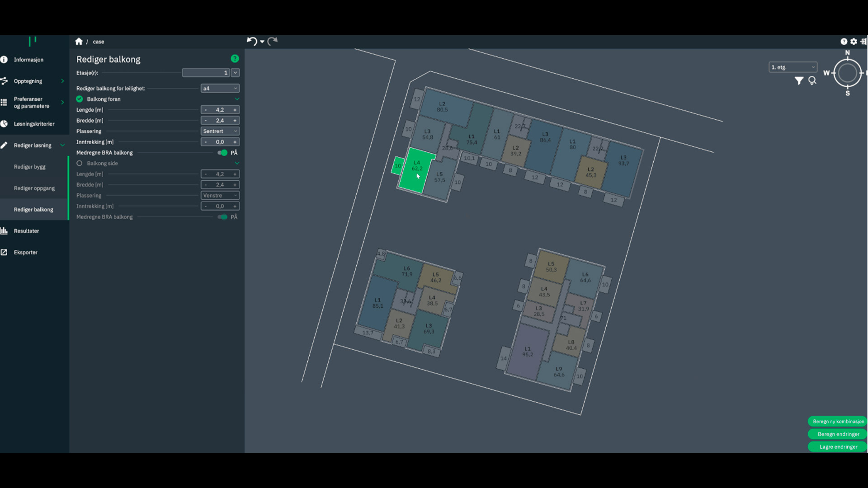Screen dimensions: 868x488
Task: Click the compass north indicator
Action: point(847,53)
